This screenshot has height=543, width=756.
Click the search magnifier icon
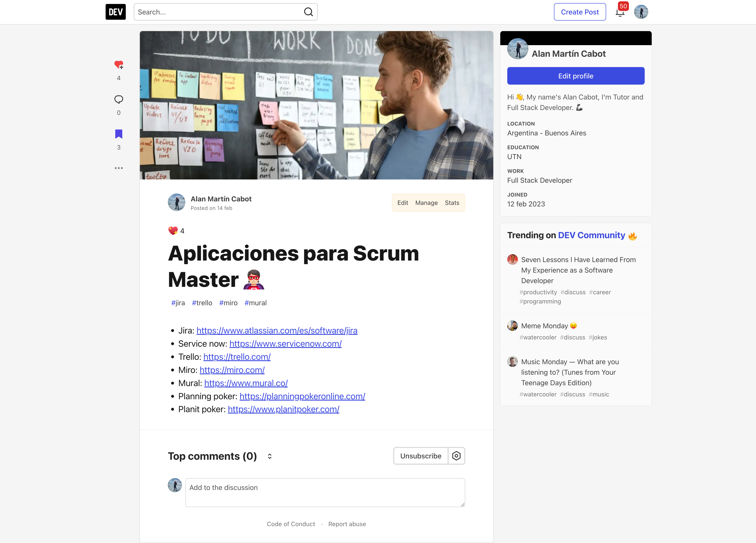(x=308, y=12)
